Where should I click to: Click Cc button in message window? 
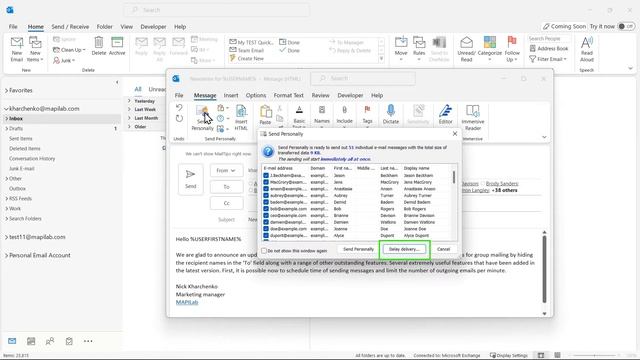point(227,203)
